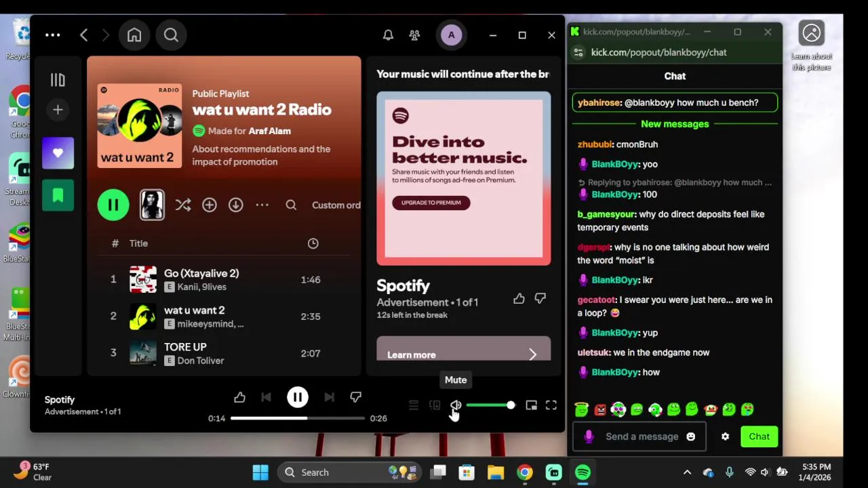The image size is (868, 488).
Task: Click the wat u want 2 playlist cover
Action: pyautogui.click(x=140, y=126)
